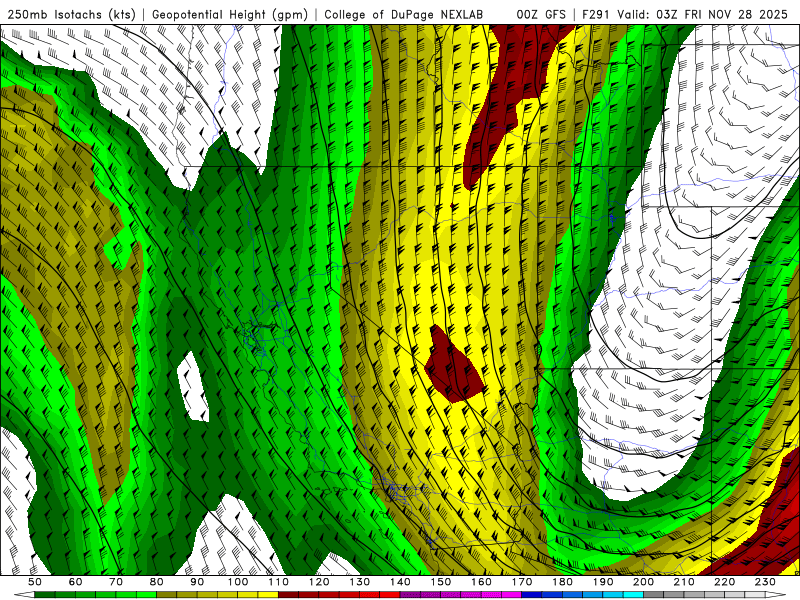The width and height of the screenshot is (800, 600).
Task: Pick the darkest green swatch under 50
Action: [45, 595]
